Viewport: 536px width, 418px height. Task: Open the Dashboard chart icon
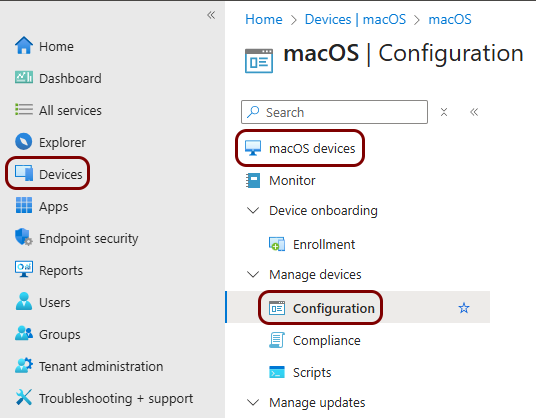pyautogui.click(x=24, y=78)
